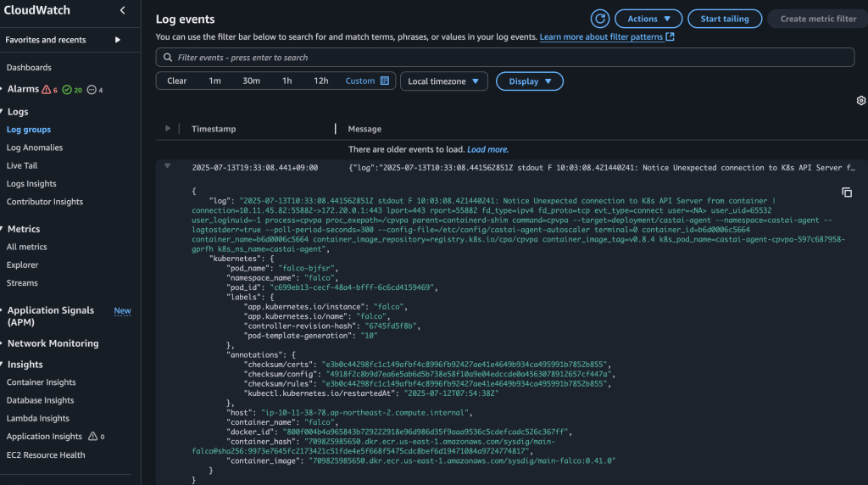Click the Start tailing button
This screenshot has width=868, height=485.
click(x=725, y=19)
